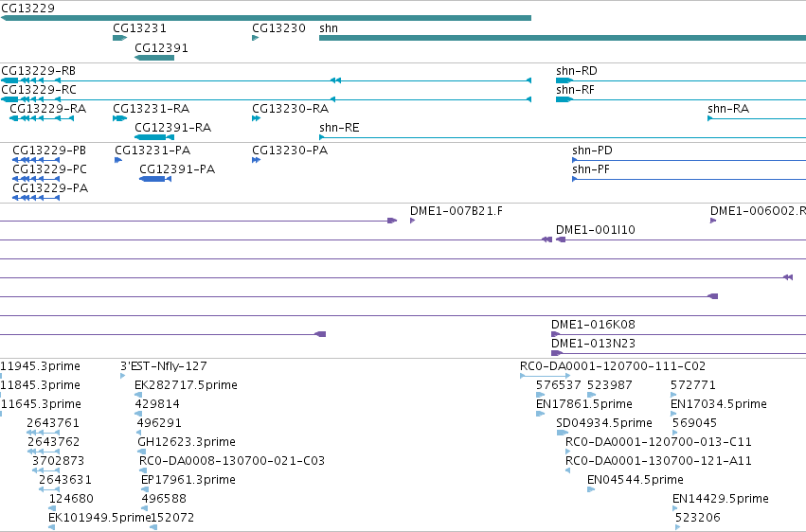Select the shn gene track bar

[563, 38]
